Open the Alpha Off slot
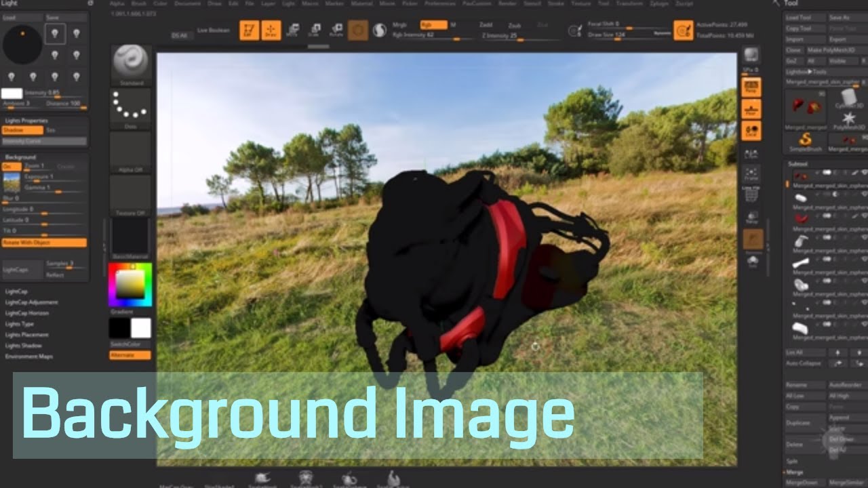868x488 pixels. (130, 152)
